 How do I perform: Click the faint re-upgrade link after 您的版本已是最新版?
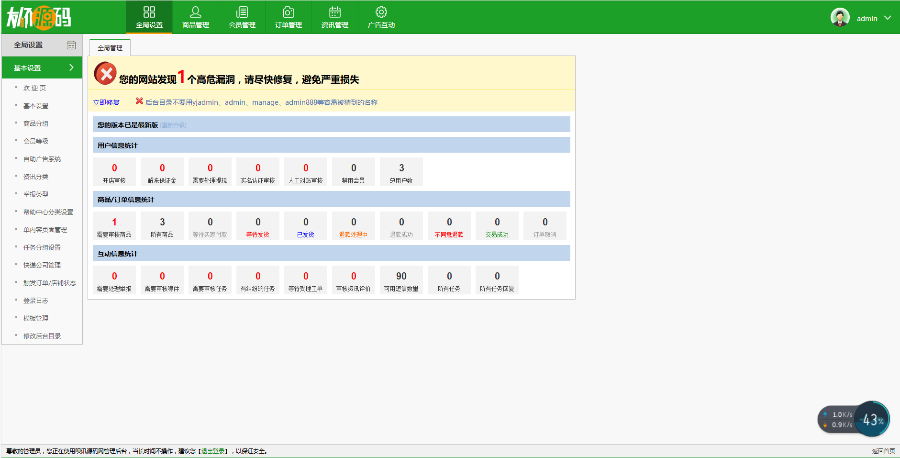click(173, 125)
